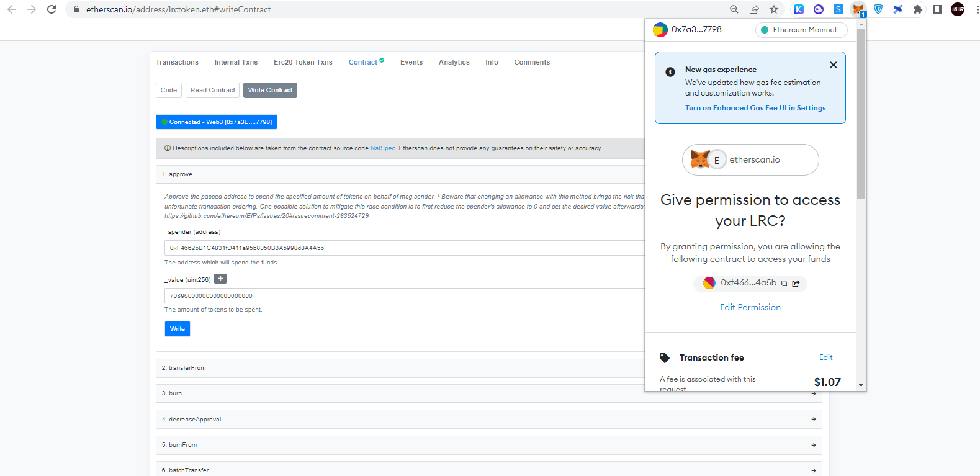Click the _value uint256 input field
Screen dimensions: 980x476
click(x=405, y=296)
